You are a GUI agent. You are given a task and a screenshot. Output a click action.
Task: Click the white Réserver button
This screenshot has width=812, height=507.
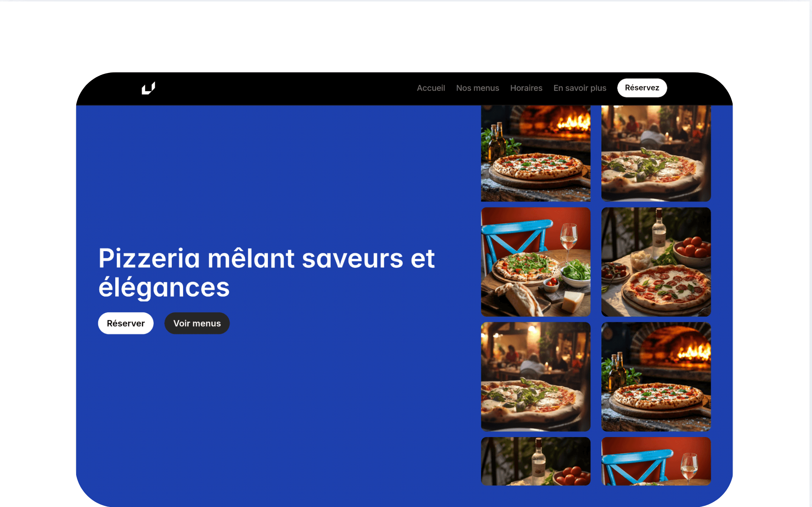(x=126, y=323)
